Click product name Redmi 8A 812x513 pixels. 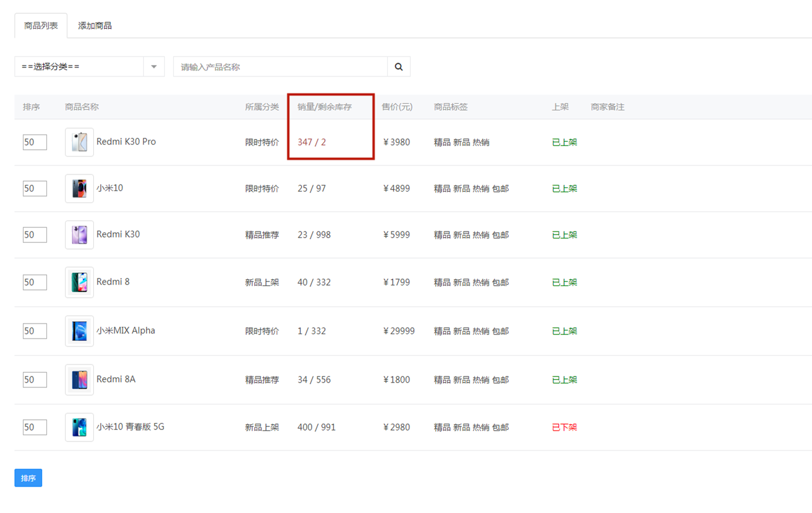(116, 379)
